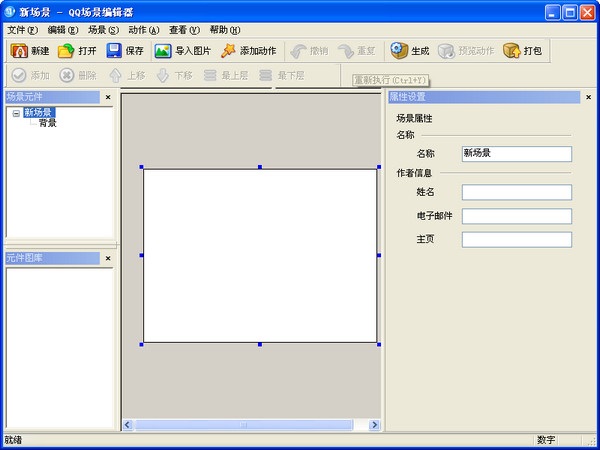
Task: Click 添加动作 add action icon
Action: click(229, 51)
